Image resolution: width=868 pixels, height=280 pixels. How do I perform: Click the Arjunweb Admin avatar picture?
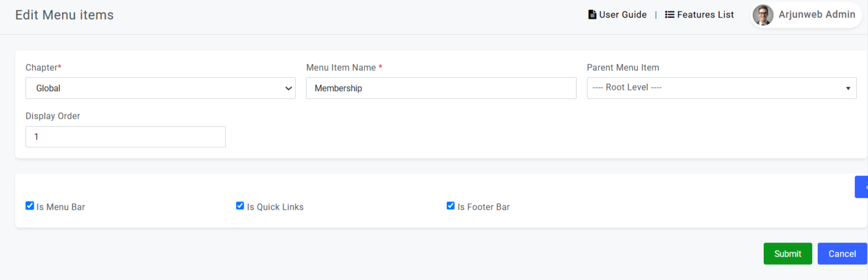pos(763,15)
